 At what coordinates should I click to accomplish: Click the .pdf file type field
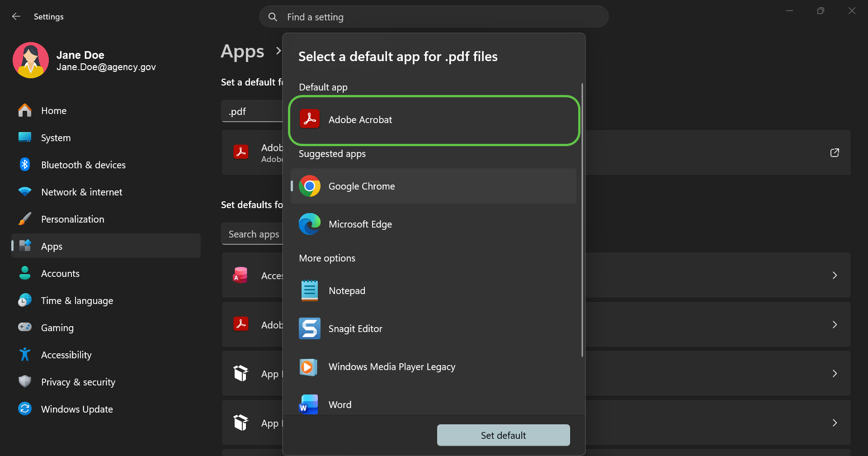[x=252, y=111]
